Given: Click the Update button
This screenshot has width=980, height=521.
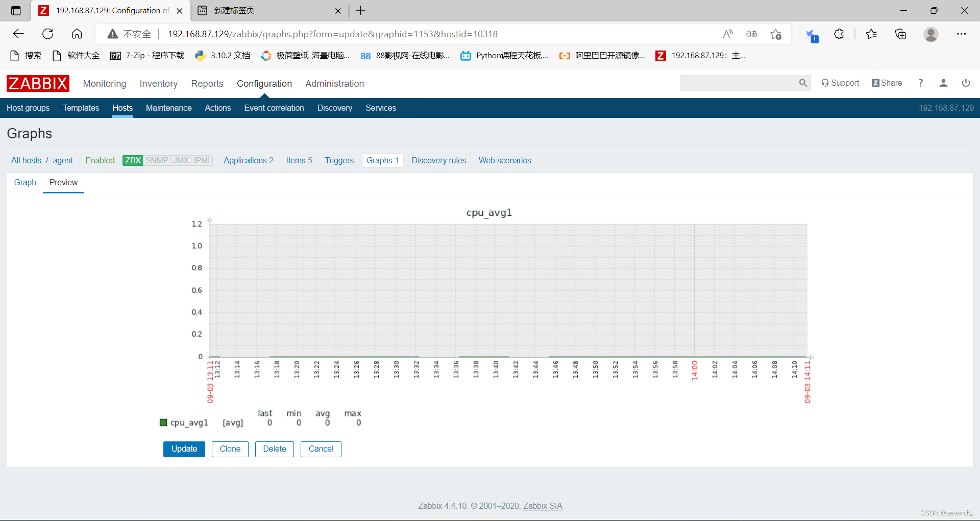Looking at the screenshot, I should point(184,449).
